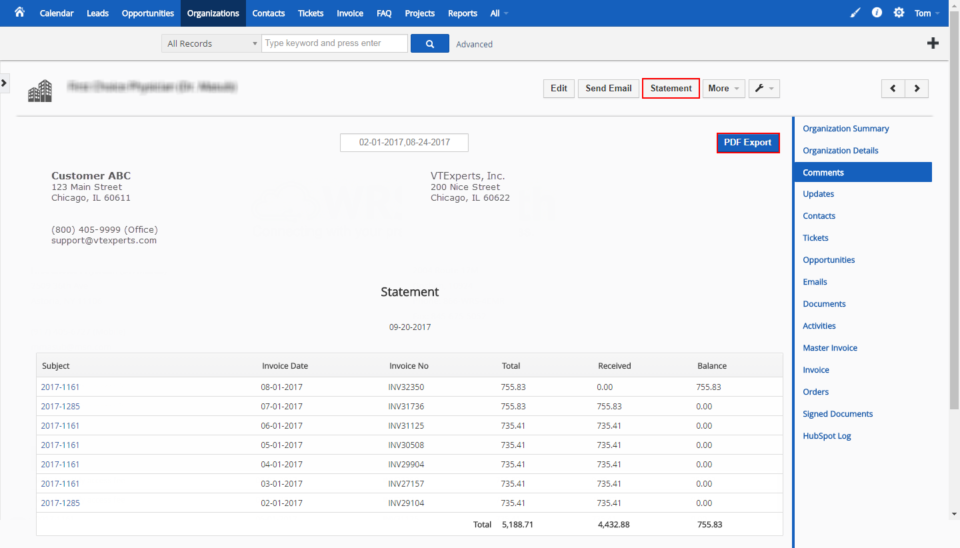Open Emails in sidebar
This screenshot has width=960, height=548.
point(814,282)
